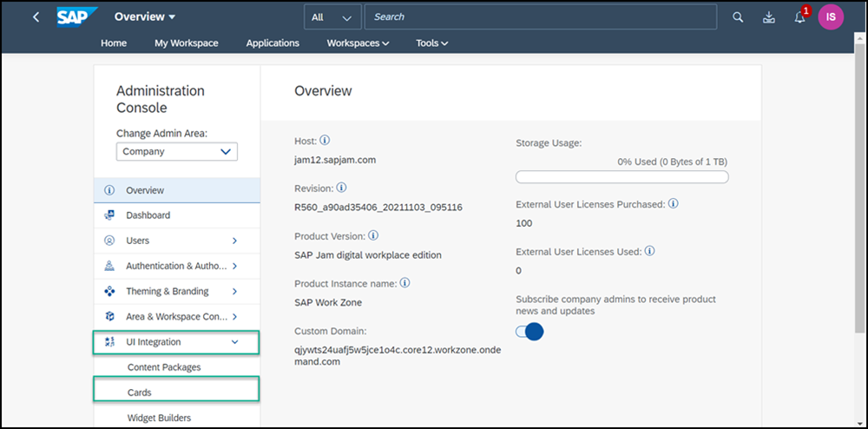
Task: Click the Area & Workspace Configuration icon
Action: tap(109, 317)
